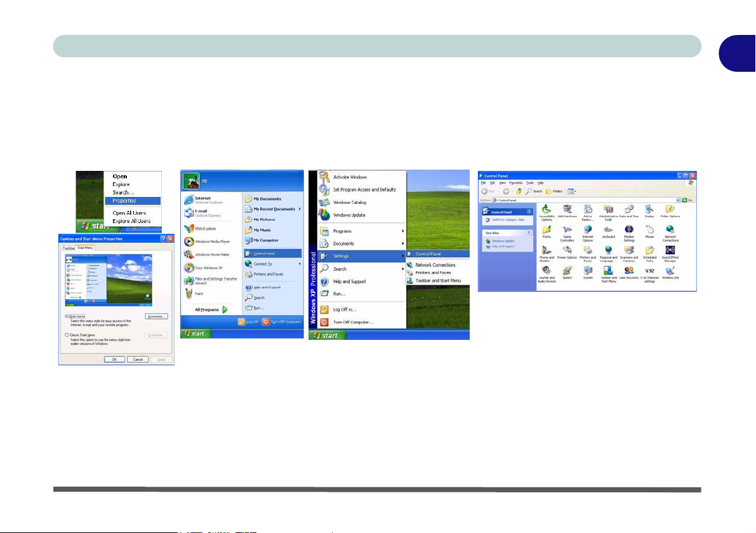Select the Classic Start menu radio button

pos(67,335)
